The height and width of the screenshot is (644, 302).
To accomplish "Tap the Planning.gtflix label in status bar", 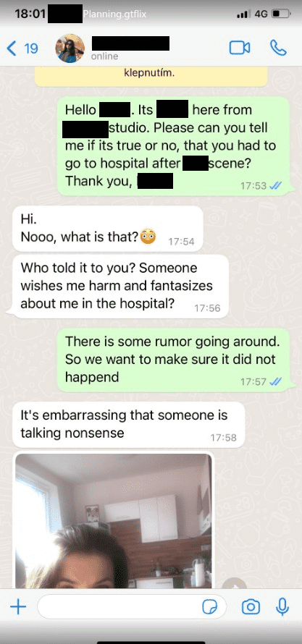I will pos(114,14).
